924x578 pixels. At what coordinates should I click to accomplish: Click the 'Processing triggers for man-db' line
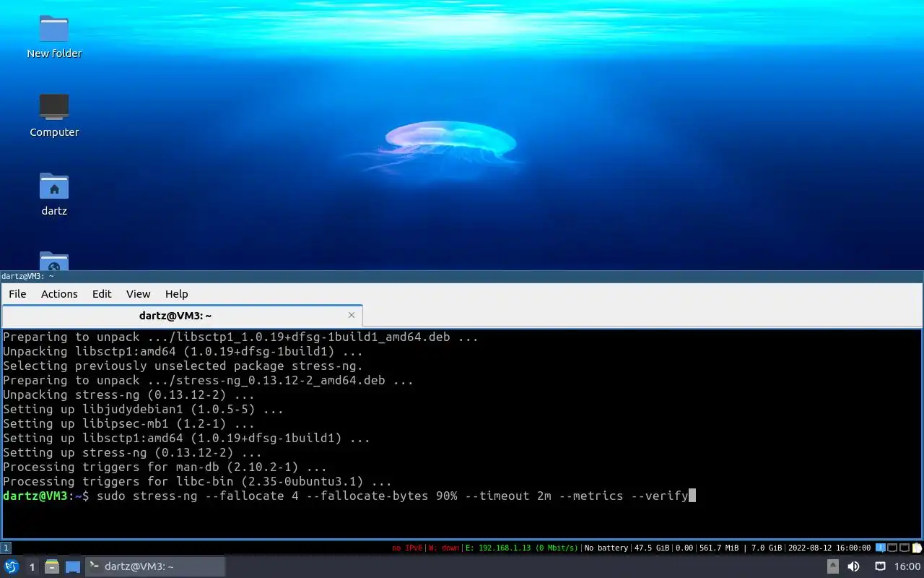(x=165, y=467)
